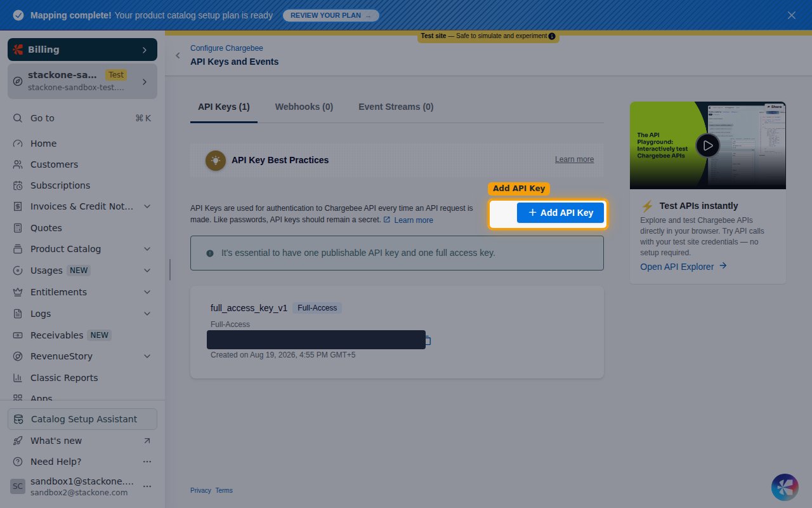Select the API Keys (1) tab

pos(224,107)
